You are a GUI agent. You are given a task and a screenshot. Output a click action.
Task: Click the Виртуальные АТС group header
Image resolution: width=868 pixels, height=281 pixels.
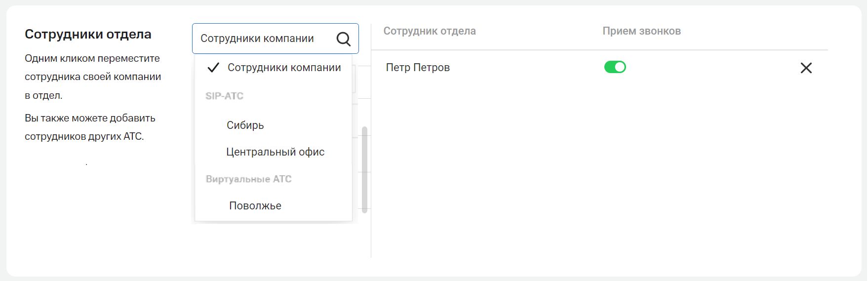(x=248, y=179)
